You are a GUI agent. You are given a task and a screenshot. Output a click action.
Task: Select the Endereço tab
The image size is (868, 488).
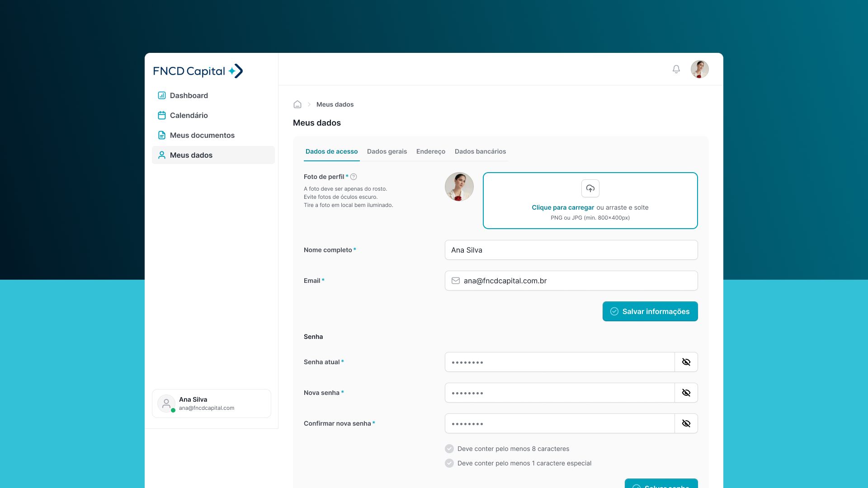point(430,151)
